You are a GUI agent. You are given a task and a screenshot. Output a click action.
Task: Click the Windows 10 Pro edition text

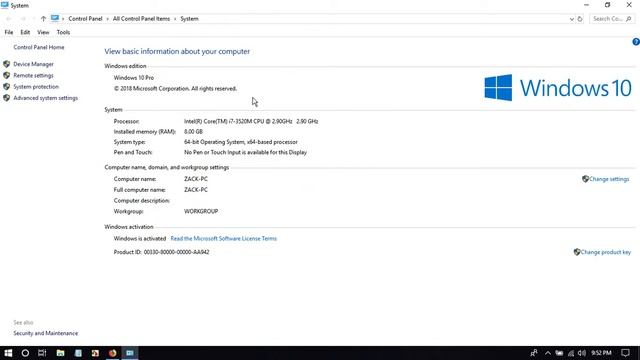134,78
